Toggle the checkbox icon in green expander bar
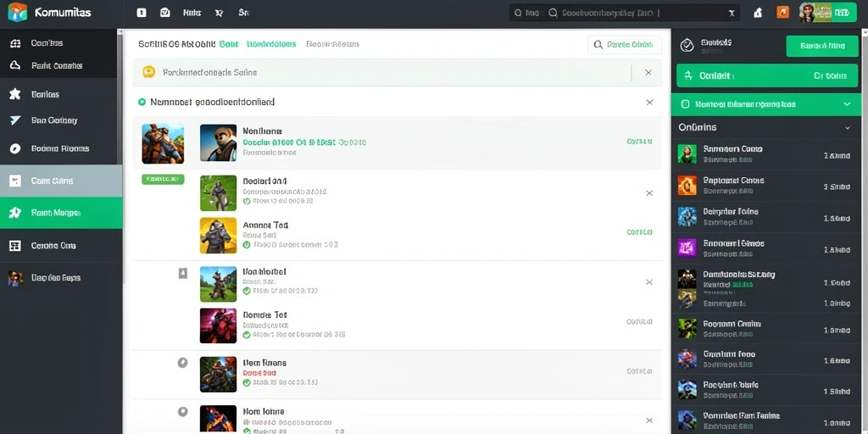 tap(685, 103)
